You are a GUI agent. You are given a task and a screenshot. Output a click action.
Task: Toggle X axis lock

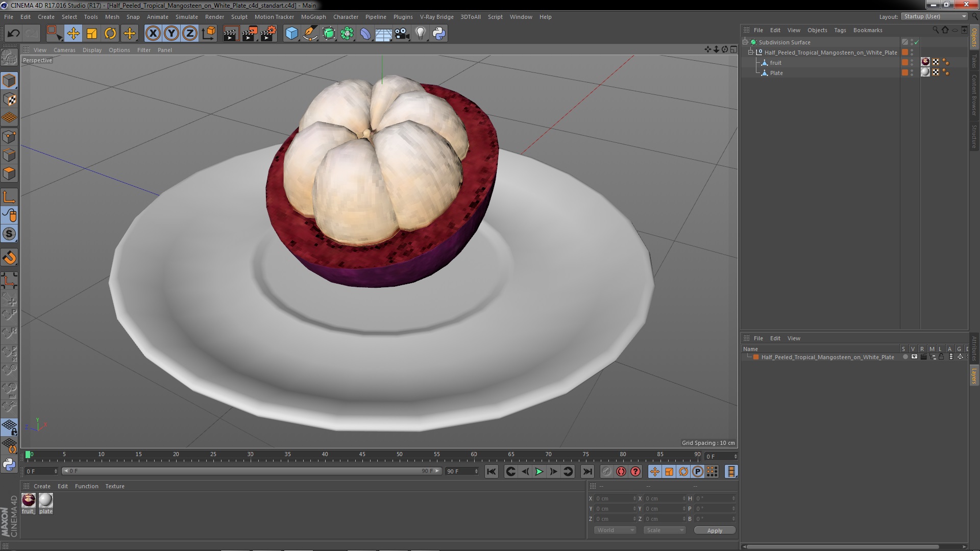click(x=153, y=34)
